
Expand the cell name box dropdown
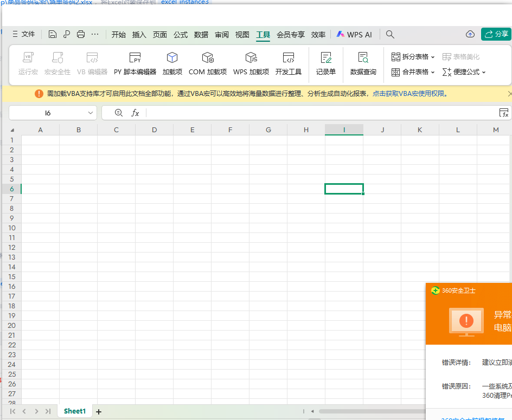click(91, 113)
